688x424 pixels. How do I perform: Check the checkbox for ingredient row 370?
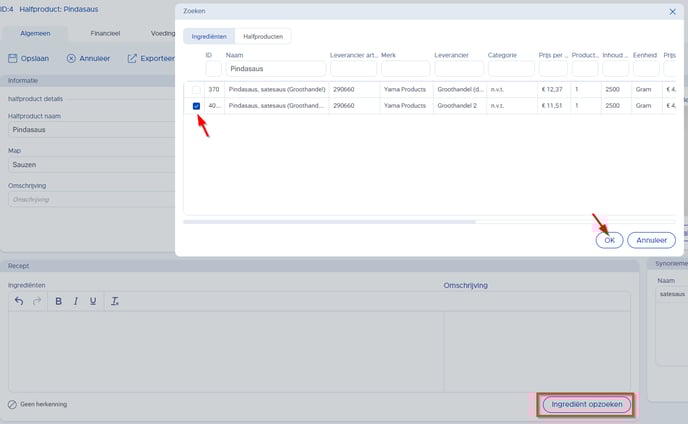tap(196, 90)
